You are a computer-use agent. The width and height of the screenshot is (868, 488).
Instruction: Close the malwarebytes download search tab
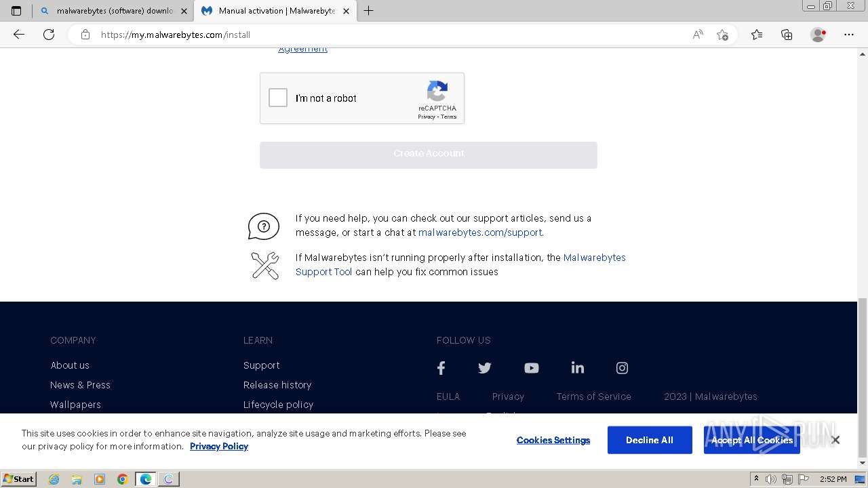[184, 11]
